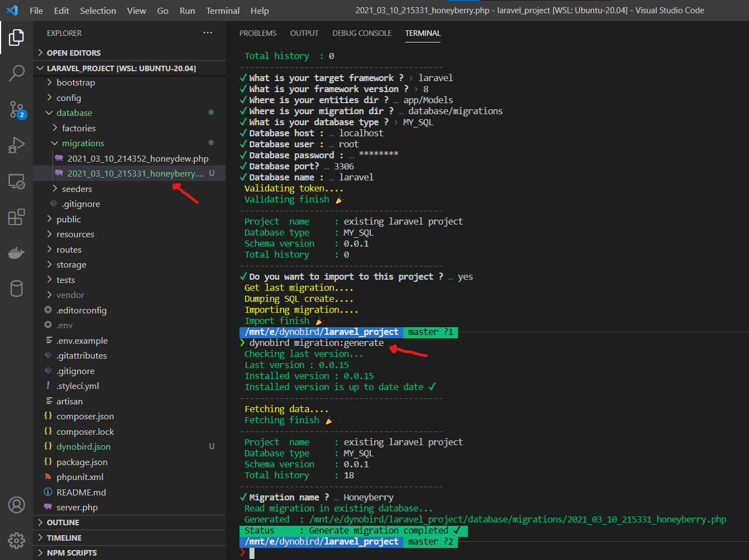Open the Search view icon

[x=17, y=73]
